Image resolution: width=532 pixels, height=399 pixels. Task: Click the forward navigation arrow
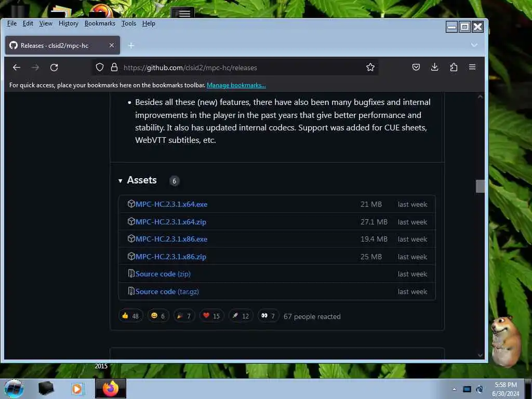(x=35, y=68)
